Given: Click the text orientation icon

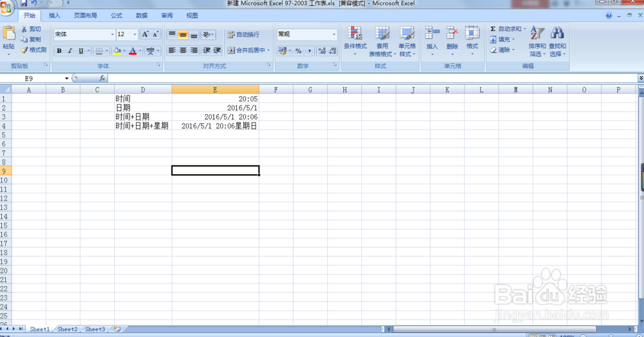Looking at the screenshot, I should (208, 35).
